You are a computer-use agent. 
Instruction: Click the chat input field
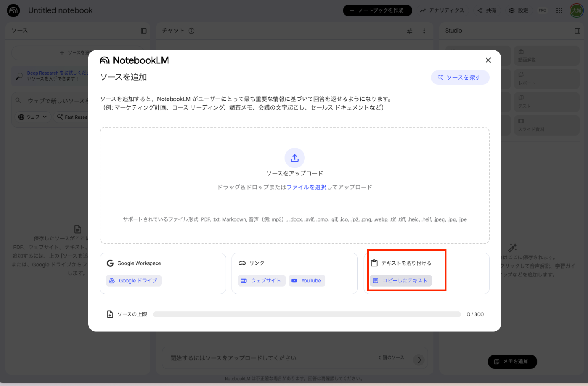(x=294, y=358)
